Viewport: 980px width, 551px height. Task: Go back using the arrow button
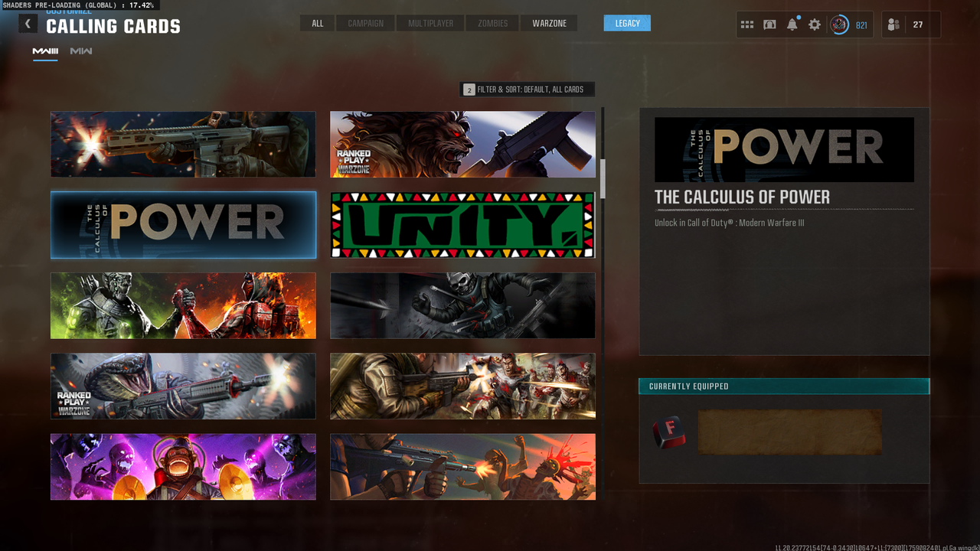(x=28, y=24)
